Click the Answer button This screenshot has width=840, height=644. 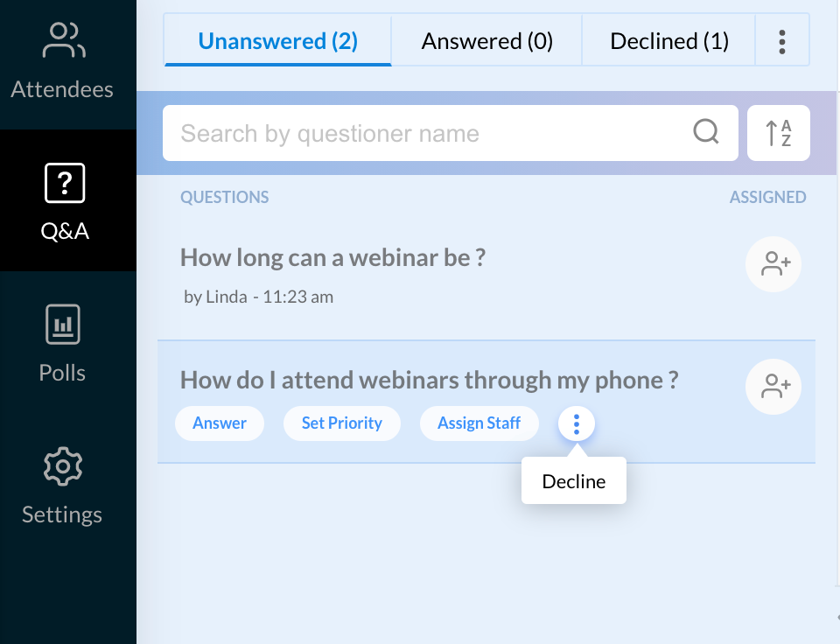click(219, 423)
